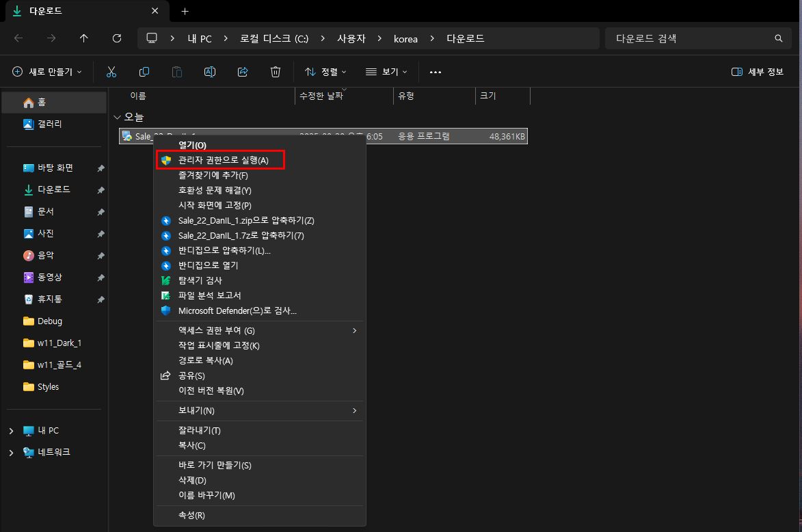Expand the 내 PC tree node
The image size is (802, 532).
click(11, 431)
